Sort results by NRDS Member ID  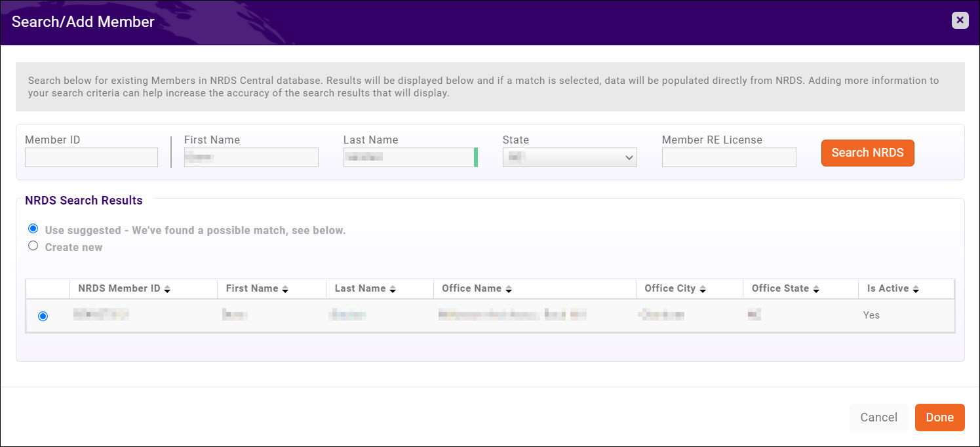[x=168, y=288]
